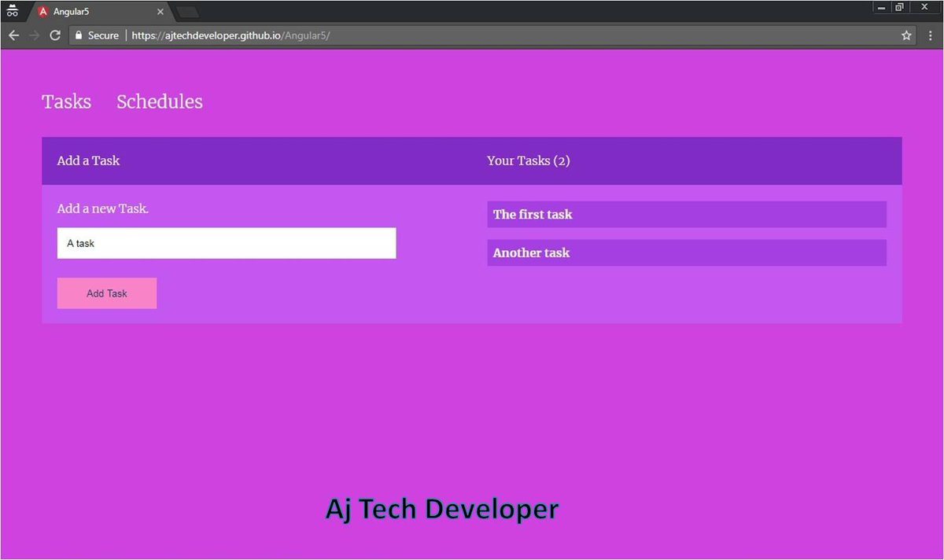Select 'The first task' item

(687, 214)
